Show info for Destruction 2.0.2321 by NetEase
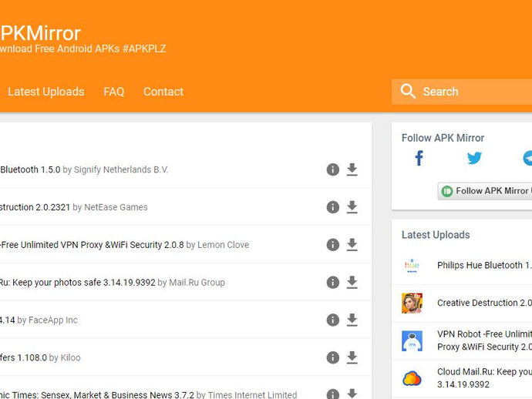This screenshot has height=399, width=532. pyautogui.click(x=332, y=206)
